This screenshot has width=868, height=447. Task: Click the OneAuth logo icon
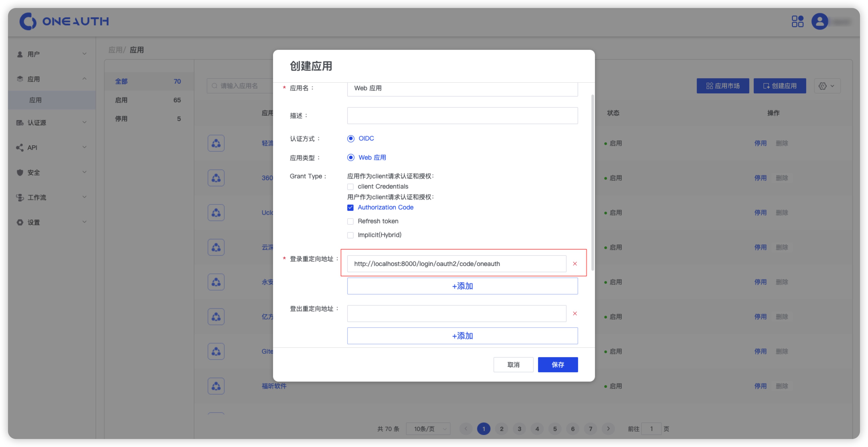click(x=28, y=21)
